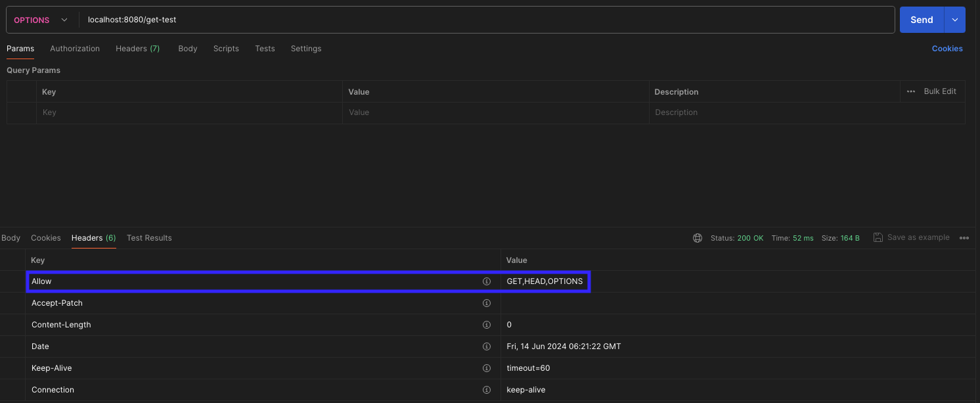Expand the Send button arrow menu

click(955, 20)
